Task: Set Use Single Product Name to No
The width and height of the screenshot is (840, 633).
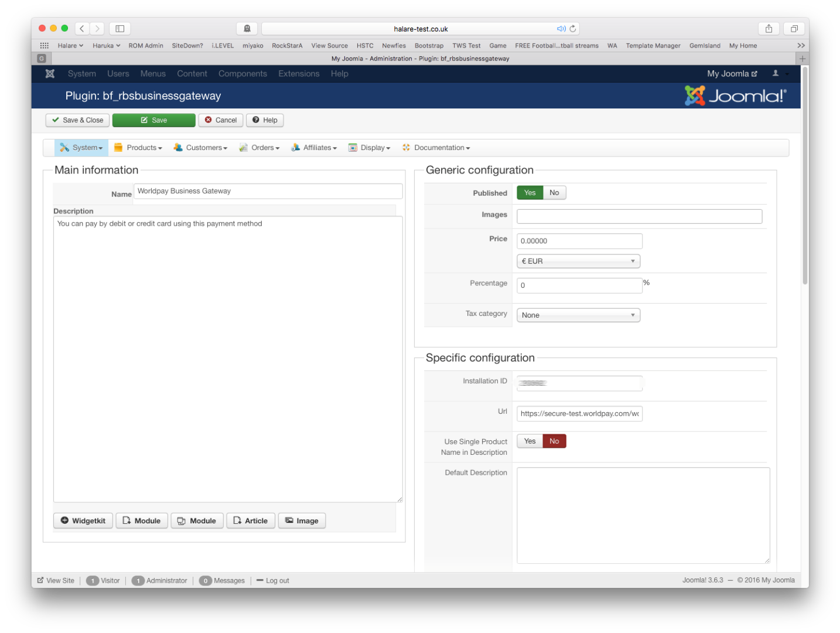Action: pyautogui.click(x=554, y=441)
